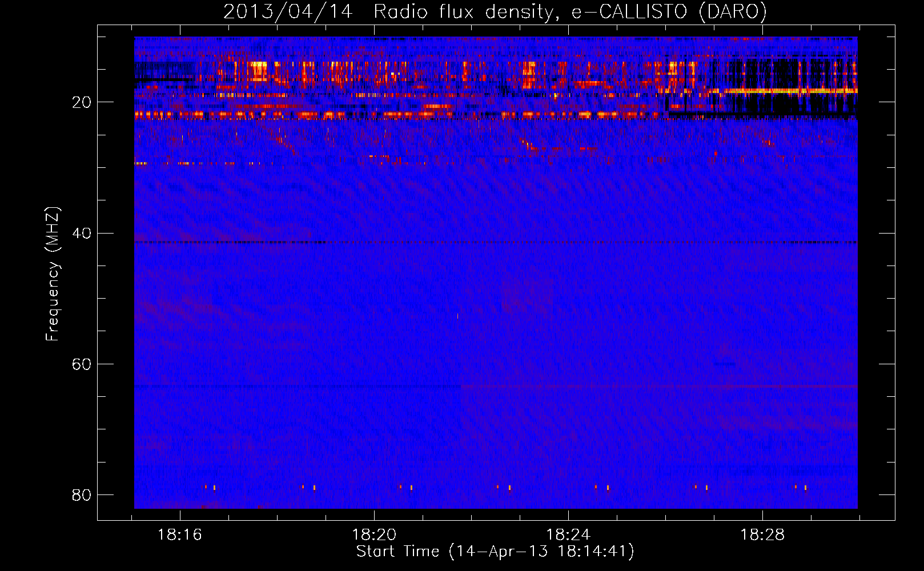Click the 'Start Time (14-Apr-13 18:14:41)' axis label
The width and height of the screenshot is (924, 571).
tap(495, 552)
